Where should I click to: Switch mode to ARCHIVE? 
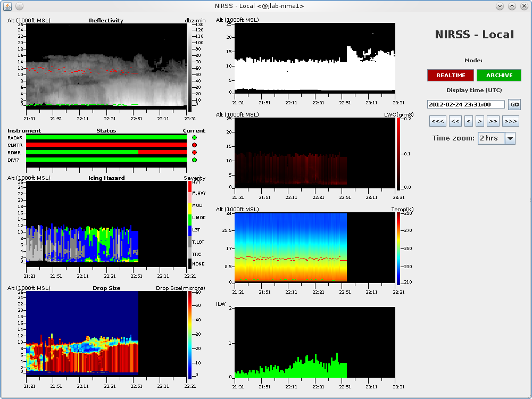pyautogui.click(x=499, y=76)
